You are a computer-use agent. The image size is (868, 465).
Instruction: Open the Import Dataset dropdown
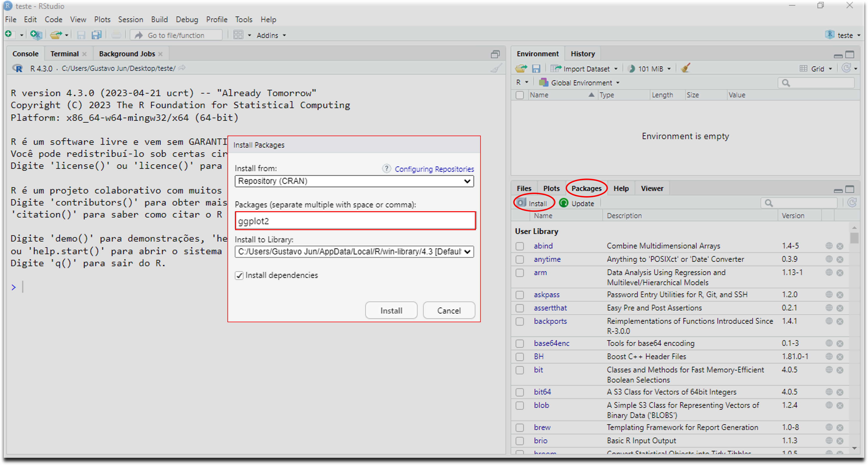(584, 69)
